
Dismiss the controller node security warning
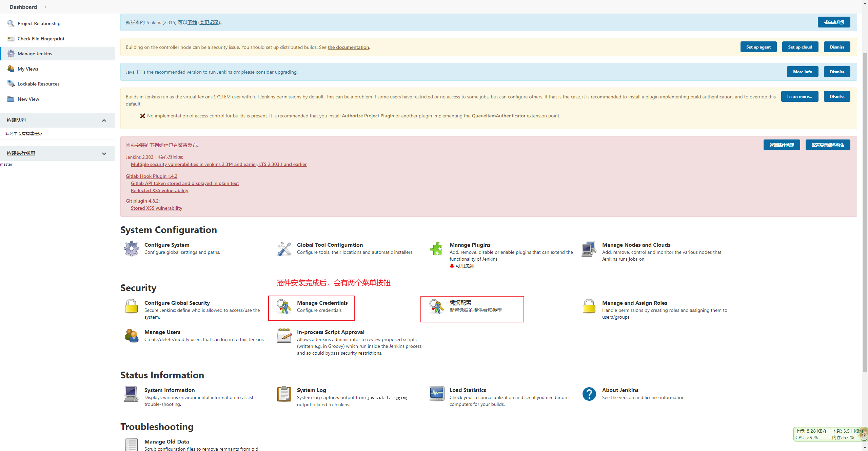click(x=837, y=47)
